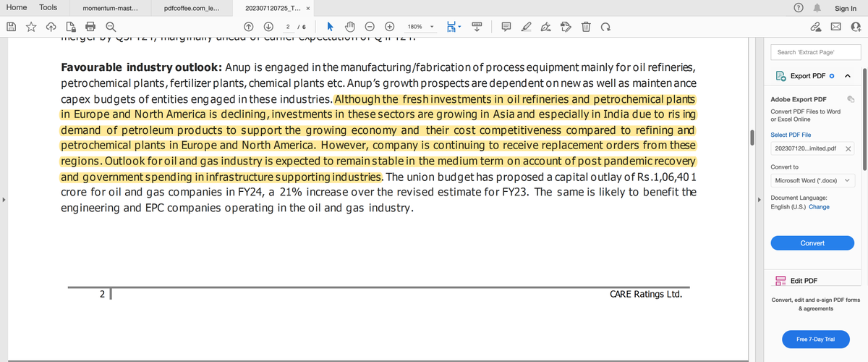Viewport: 868px width, 362px height.
Task: Click the document vertical scrollbar thumb
Action: click(x=752, y=138)
